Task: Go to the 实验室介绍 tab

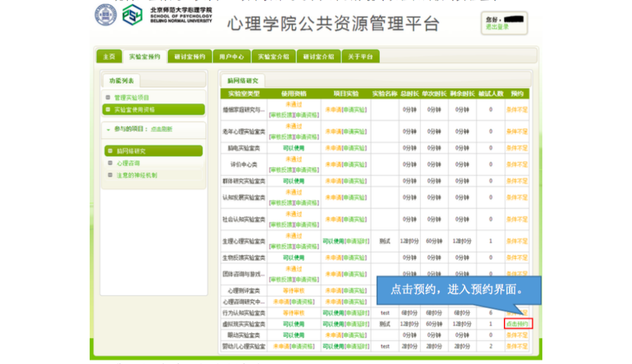Action: tap(274, 56)
